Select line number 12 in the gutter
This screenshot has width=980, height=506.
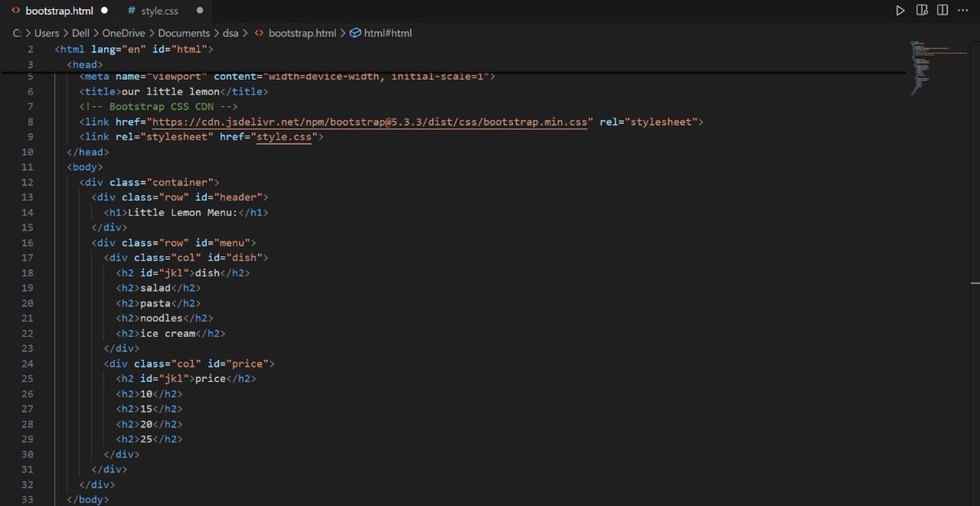28,182
